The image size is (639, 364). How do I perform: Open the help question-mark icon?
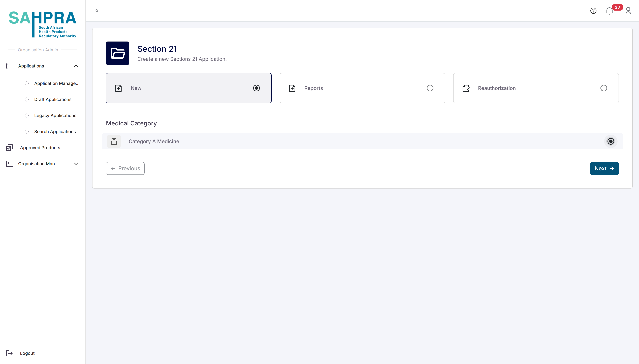[x=593, y=11]
